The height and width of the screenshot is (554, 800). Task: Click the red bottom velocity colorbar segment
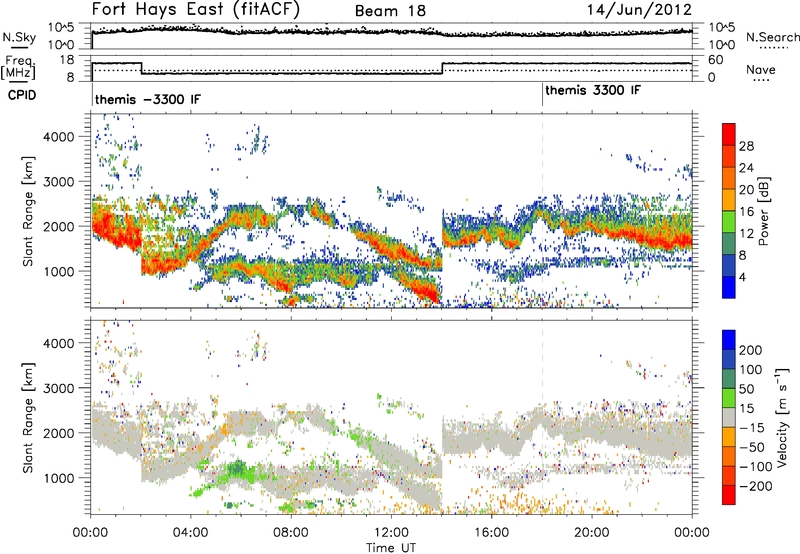(x=729, y=495)
